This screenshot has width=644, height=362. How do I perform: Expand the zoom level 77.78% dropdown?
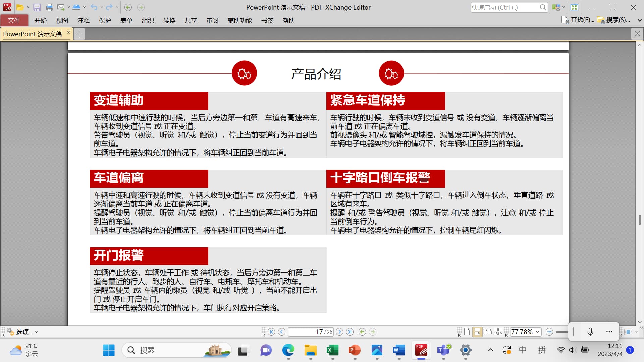point(538,332)
